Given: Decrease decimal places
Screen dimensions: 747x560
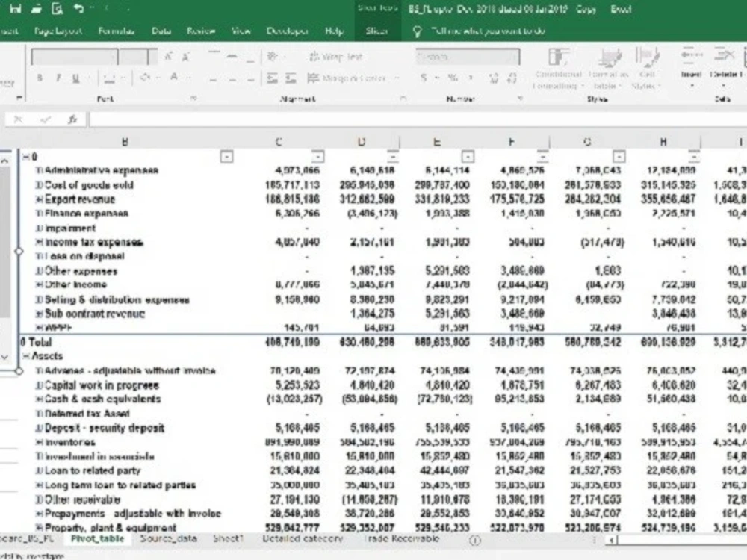Looking at the screenshot, I should point(512,78).
